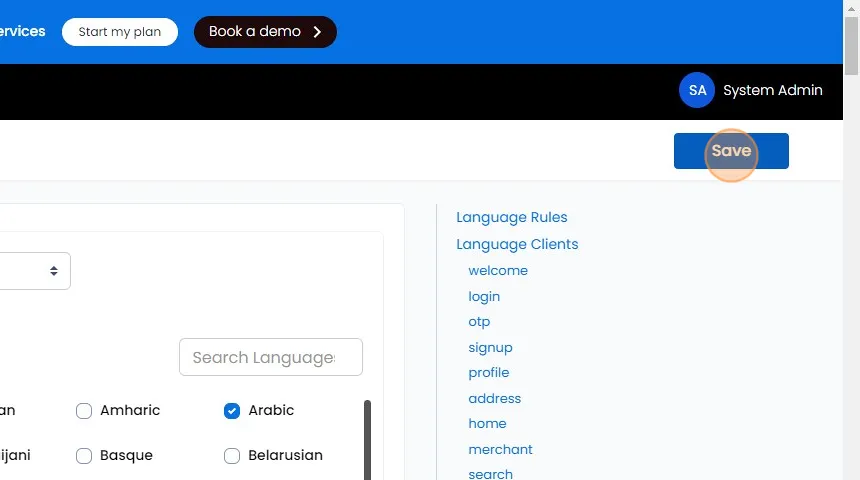Go to Language Rules section
Viewport: 860px width, 480px height.
(512, 217)
